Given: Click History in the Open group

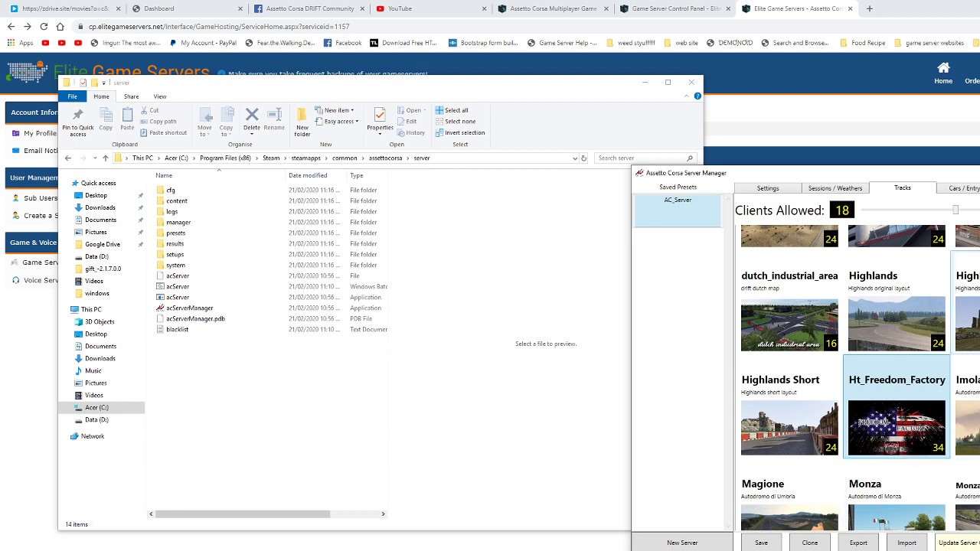Looking at the screenshot, I should [412, 132].
